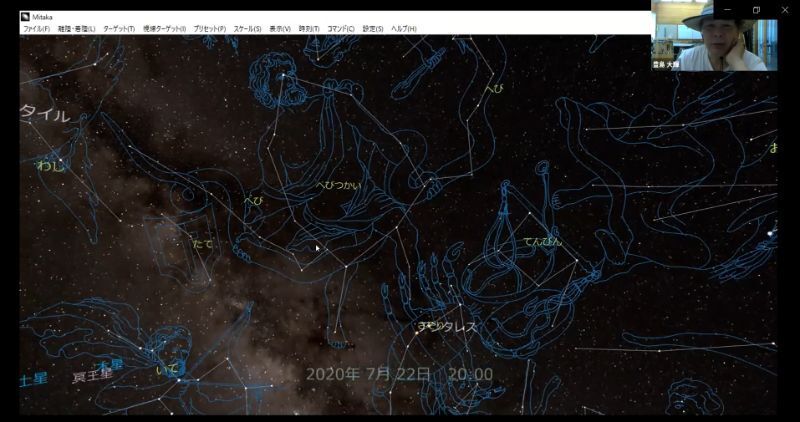Open the ターゲット(T) menu
This screenshot has width=800, height=422.
(118, 29)
